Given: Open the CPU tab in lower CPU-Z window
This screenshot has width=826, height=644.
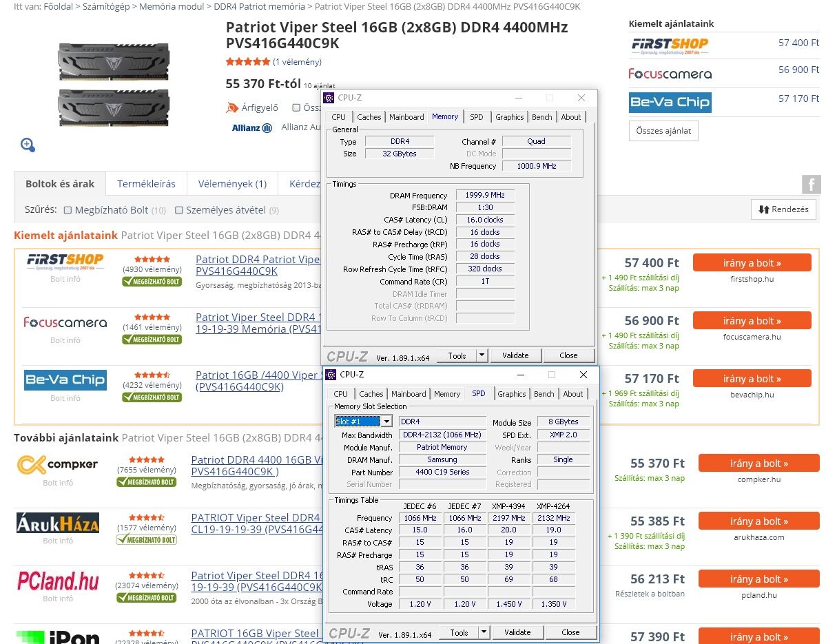Looking at the screenshot, I should click(340, 394).
